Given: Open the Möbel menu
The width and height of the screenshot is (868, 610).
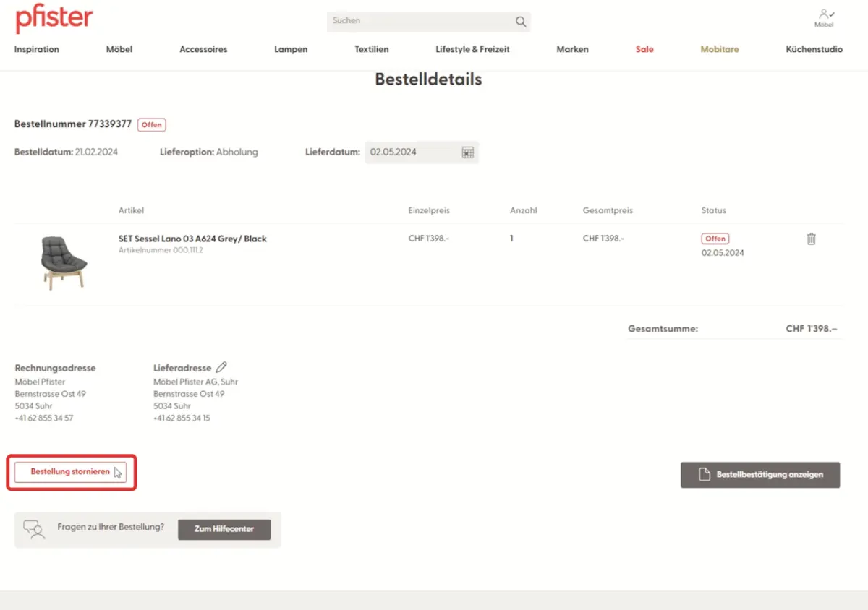Looking at the screenshot, I should tap(119, 49).
